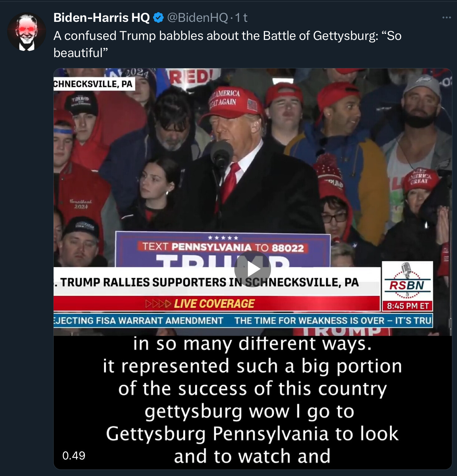Click the LIVE COVERAGE red banner

coord(217,304)
